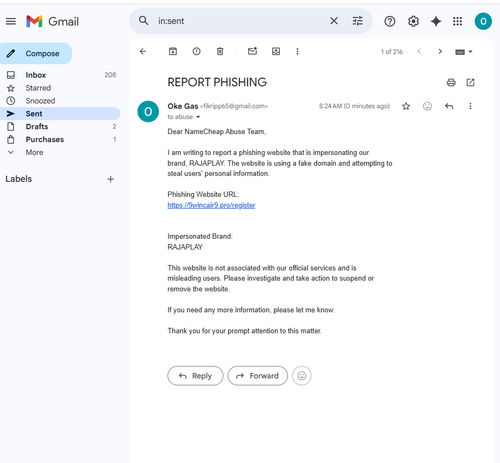Screen dimensions: 500x463
Task: Open the Google apps grid
Action: 457,21
